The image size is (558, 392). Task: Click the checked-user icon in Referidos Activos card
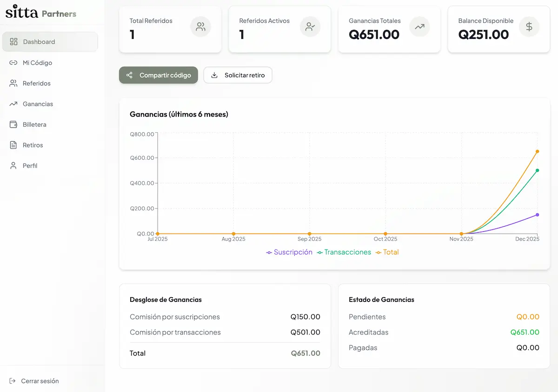pyautogui.click(x=310, y=27)
